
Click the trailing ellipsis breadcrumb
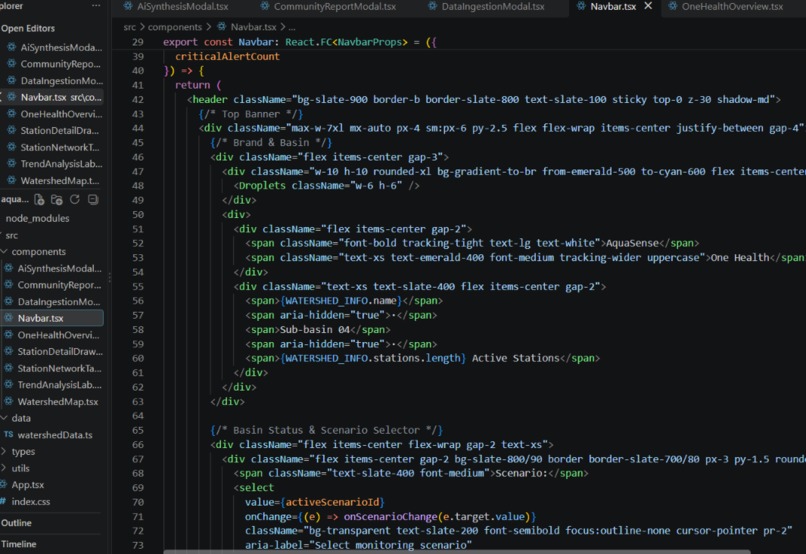(291, 27)
